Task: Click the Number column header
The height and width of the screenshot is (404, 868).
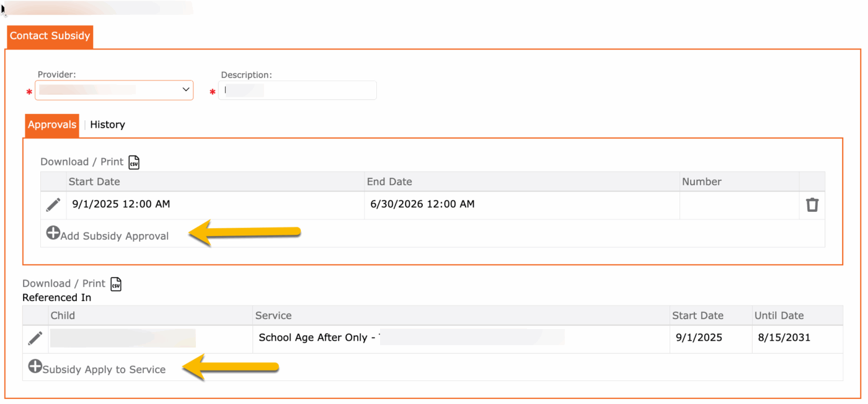Action: tap(701, 182)
